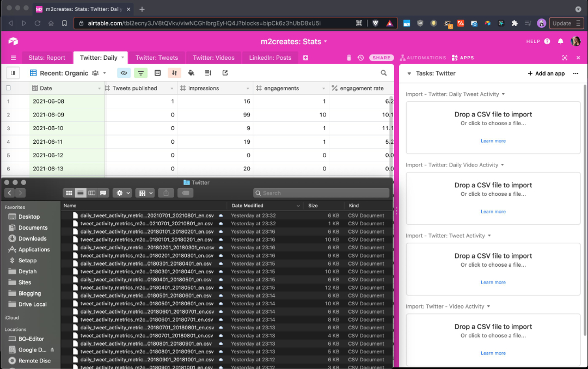Click the share view icon
The width and height of the screenshot is (588, 369).
225,72
